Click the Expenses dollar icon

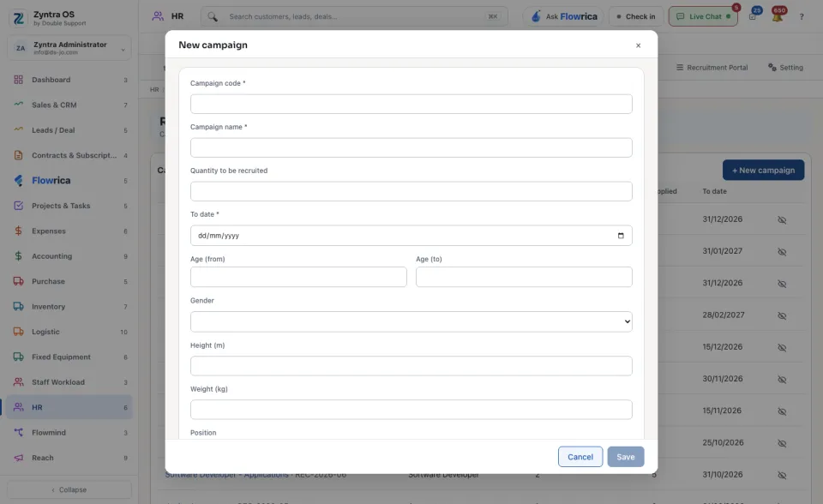(18, 231)
